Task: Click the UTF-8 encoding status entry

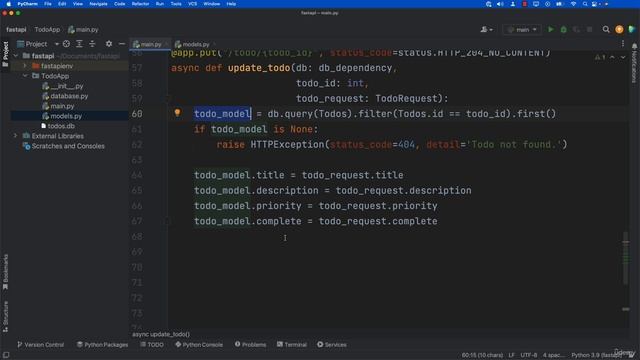Action: tap(529, 355)
